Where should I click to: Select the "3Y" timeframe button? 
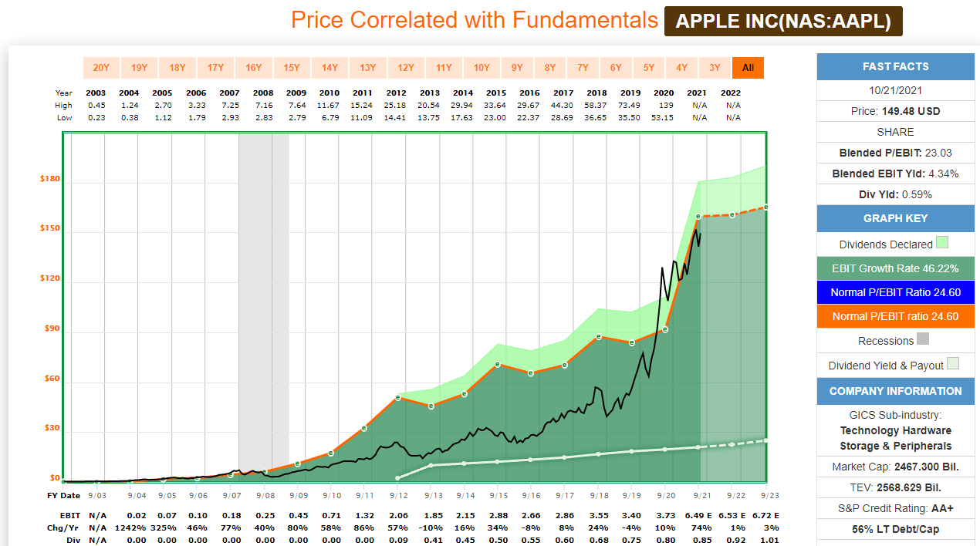click(715, 67)
